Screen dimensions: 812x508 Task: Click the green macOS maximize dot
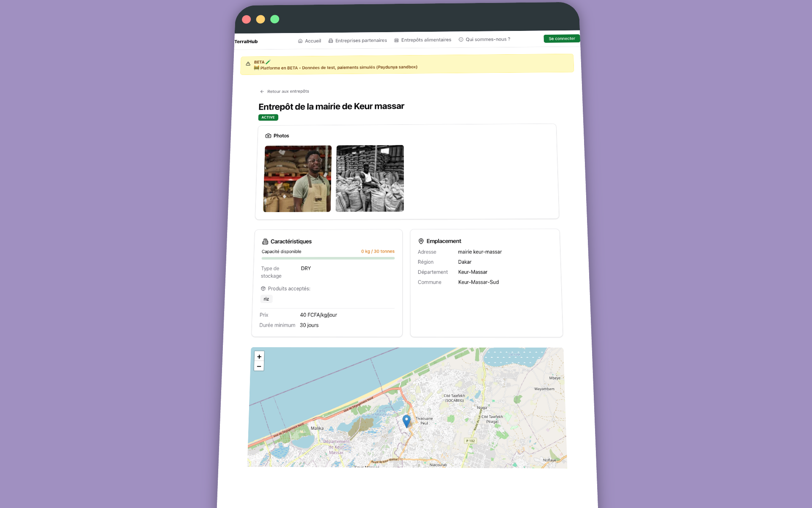click(x=275, y=19)
